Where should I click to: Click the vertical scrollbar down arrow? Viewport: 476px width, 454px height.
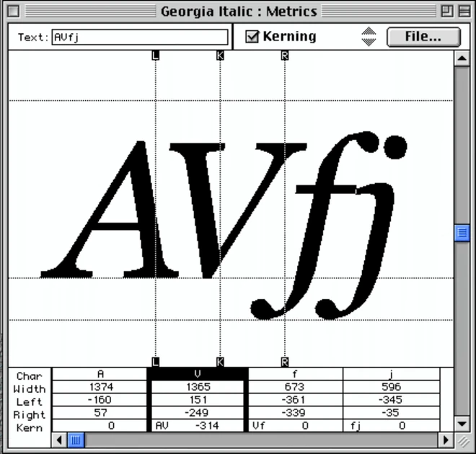click(x=462, y=424)
